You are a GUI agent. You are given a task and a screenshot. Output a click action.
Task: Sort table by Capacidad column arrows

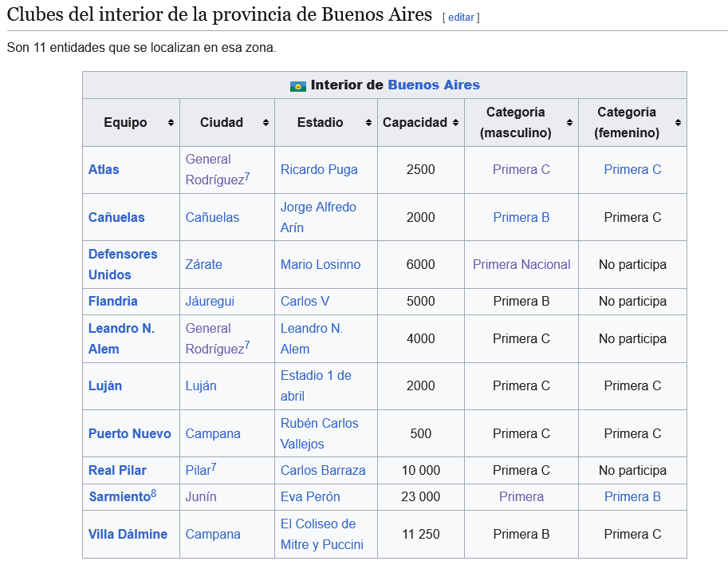[455, 123]
